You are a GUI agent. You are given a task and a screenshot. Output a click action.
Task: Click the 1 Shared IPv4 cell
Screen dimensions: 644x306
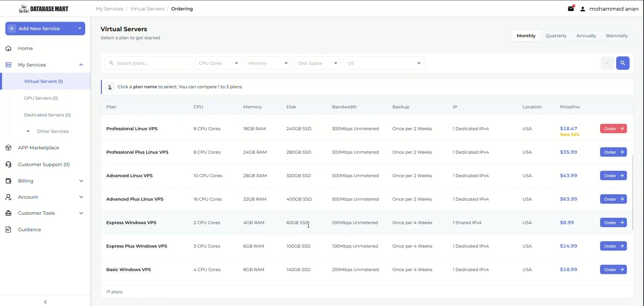click(x=467, y=223)
